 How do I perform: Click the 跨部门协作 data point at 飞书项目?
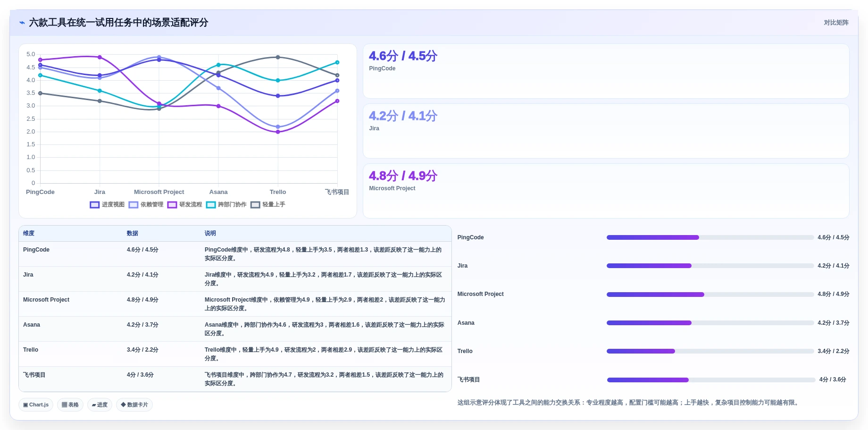click(x=337, y=62)
